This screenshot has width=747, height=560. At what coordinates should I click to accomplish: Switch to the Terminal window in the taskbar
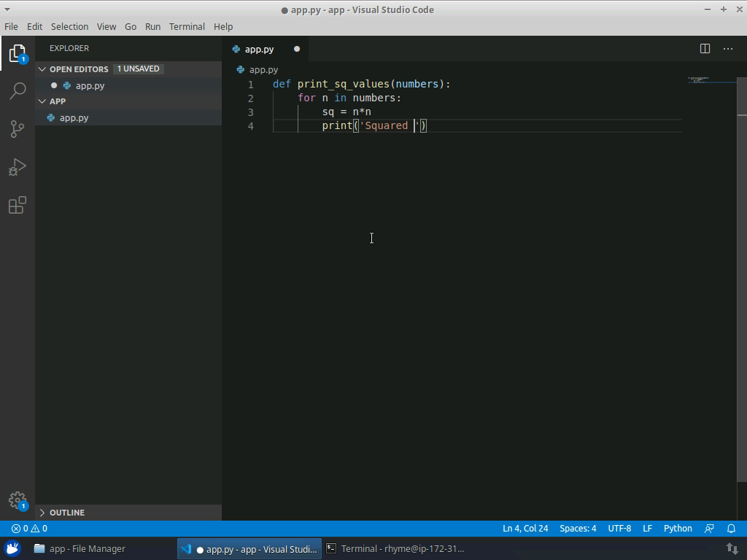(396, 548)
